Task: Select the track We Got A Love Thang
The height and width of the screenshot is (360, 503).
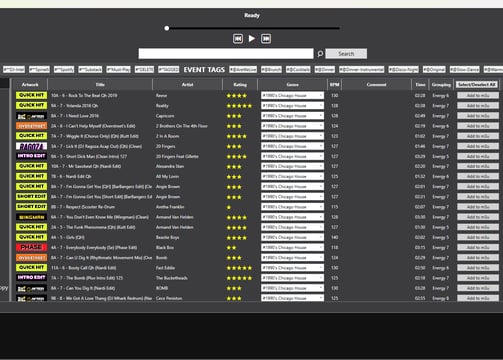Action: pos(102,298)
